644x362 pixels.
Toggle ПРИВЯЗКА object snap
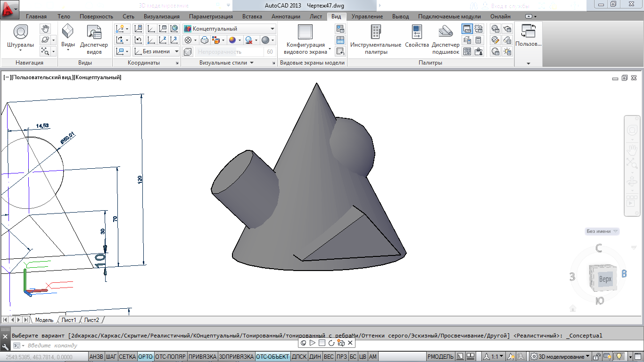[202, 357]
